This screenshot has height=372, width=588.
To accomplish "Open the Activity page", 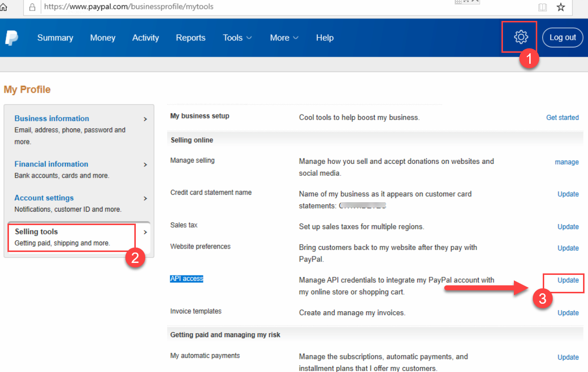I will point(145,37).
